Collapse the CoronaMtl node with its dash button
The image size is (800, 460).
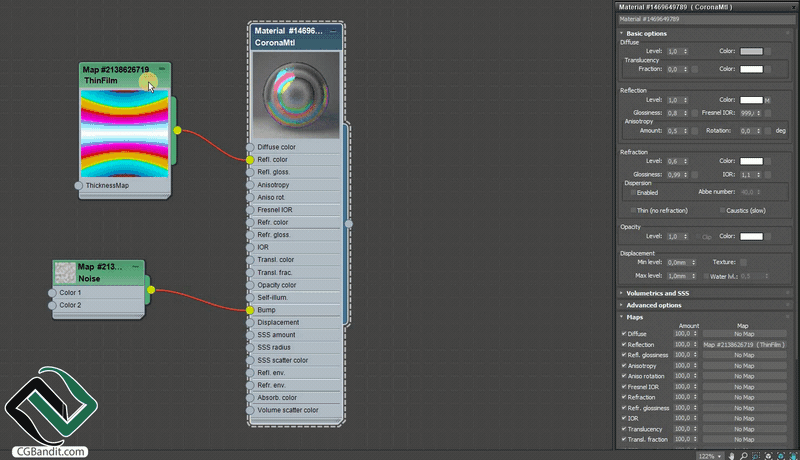pyautogui.click(x=333, y=31)
